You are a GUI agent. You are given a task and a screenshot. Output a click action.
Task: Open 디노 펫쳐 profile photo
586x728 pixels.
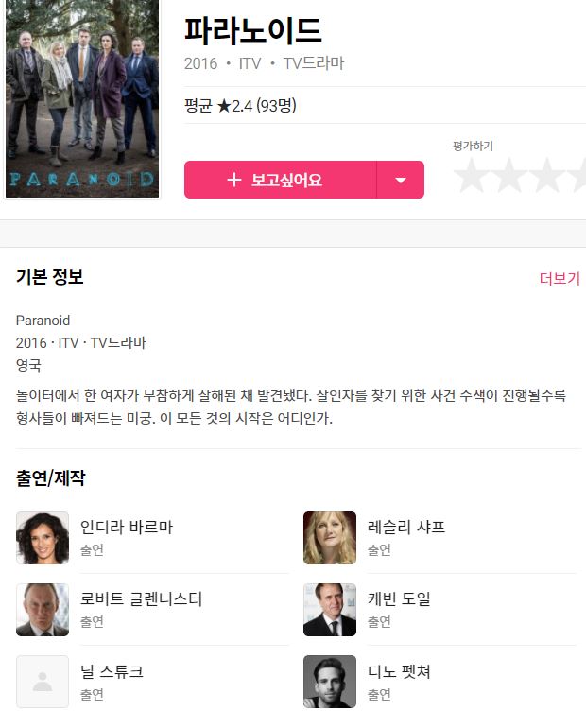tap(330, 682)
